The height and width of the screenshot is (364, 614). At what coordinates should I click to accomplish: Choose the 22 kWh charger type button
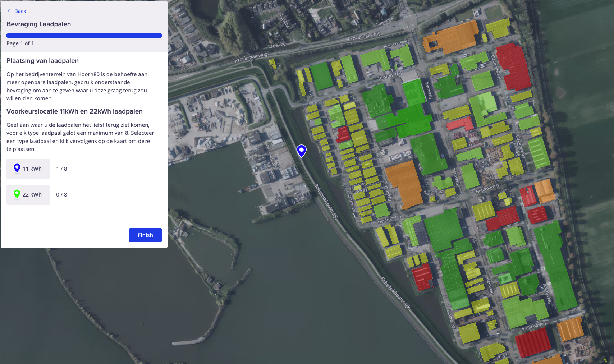pyautogui.click(x=28, y=195)
